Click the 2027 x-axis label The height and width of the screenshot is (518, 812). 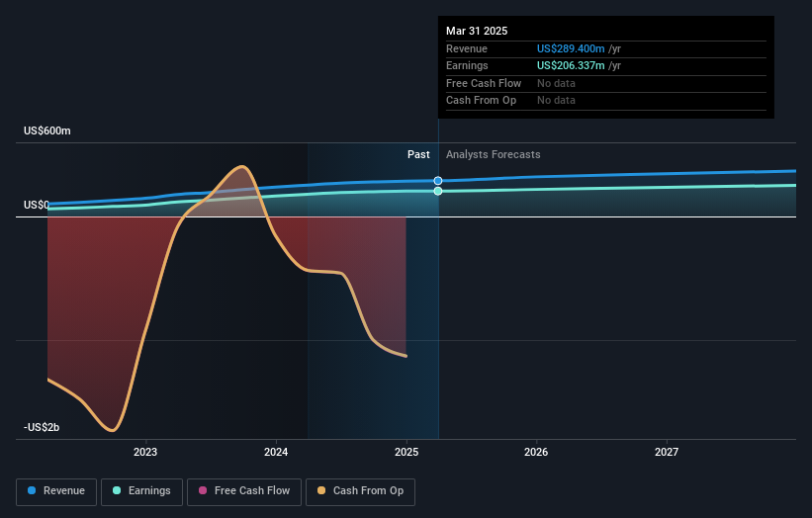tap(667, 453)
